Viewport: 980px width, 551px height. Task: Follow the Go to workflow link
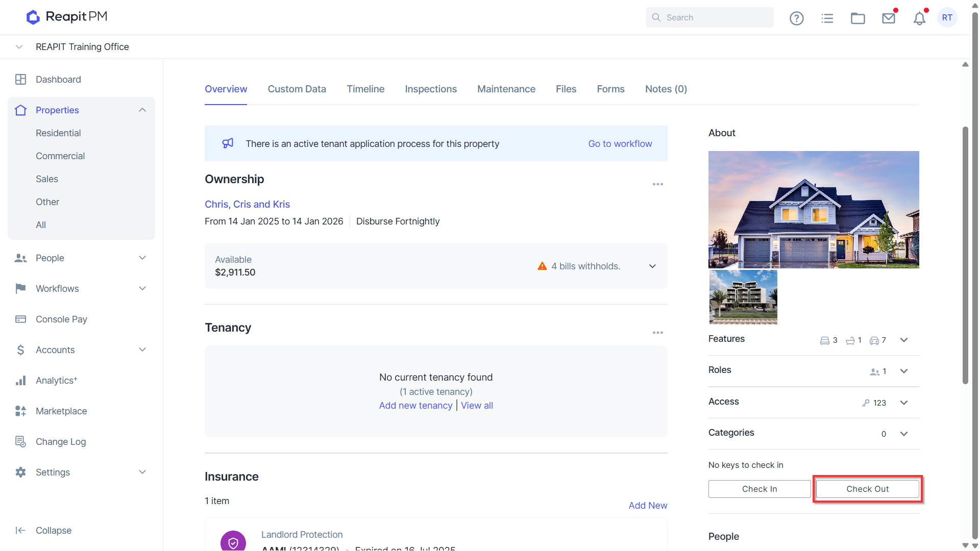(620, 144)
